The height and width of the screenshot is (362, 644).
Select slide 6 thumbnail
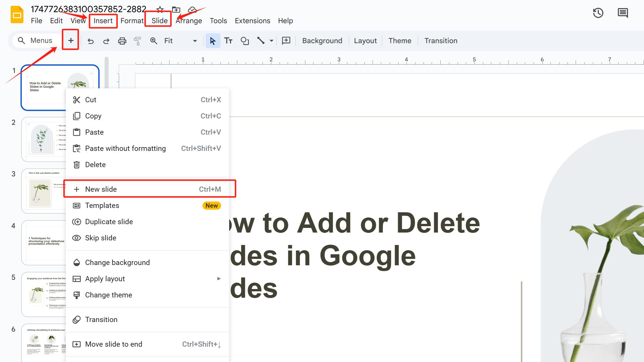coord(43,343)
